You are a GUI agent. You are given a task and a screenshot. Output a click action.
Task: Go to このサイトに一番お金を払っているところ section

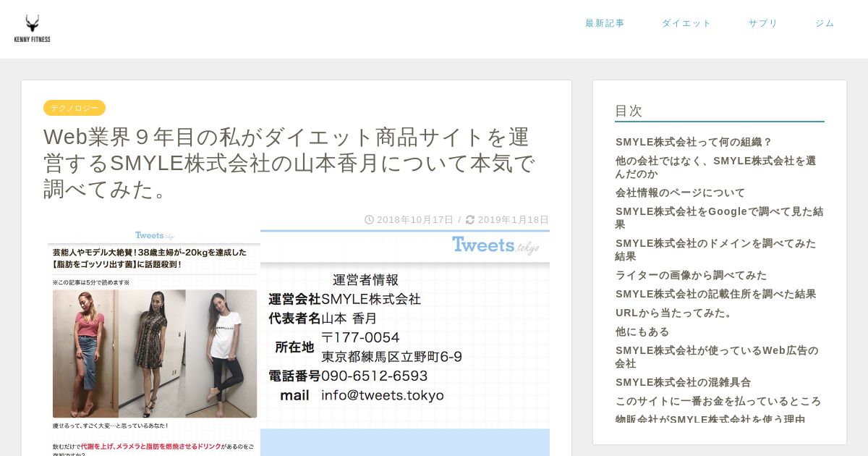pos(718,401)
